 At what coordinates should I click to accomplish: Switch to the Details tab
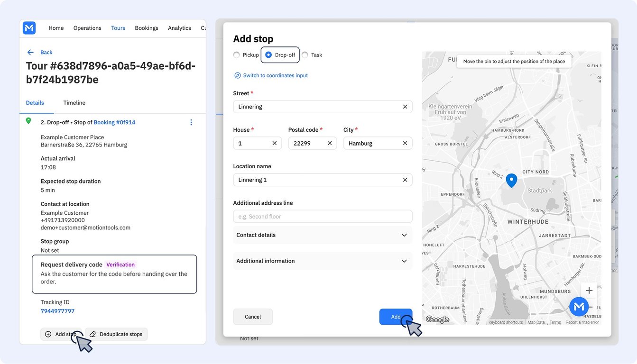click(35, 103)
